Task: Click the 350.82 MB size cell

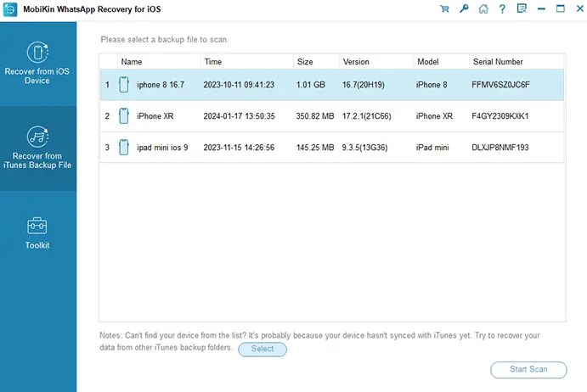Action: click(315, 116)
